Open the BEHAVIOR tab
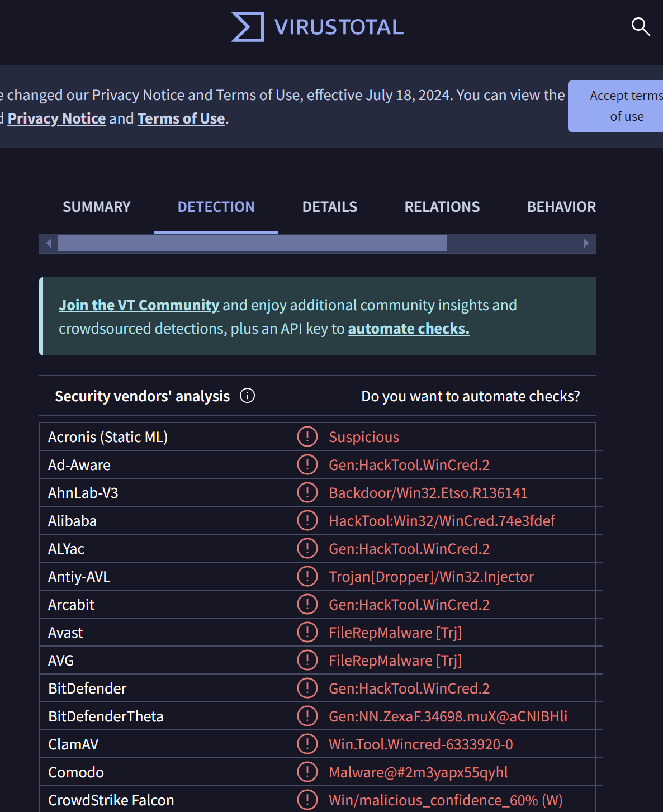The height and width of the screenshot is (812, 663). coord(561,207)
